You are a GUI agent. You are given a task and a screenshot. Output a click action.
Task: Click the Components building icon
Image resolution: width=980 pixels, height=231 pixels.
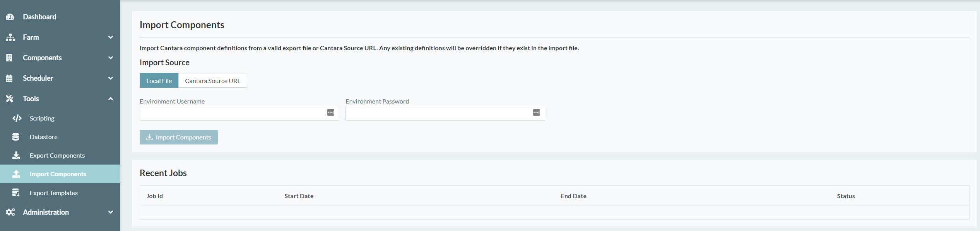[10, 58]
